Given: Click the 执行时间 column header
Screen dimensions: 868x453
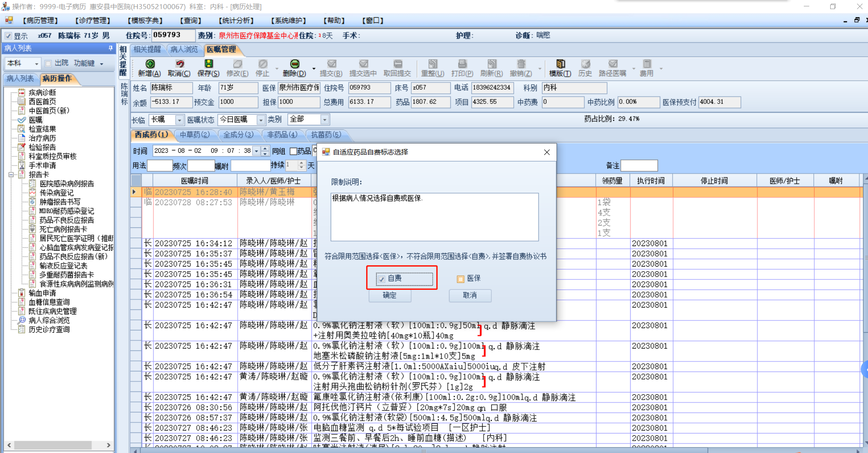Looking at the screenshot, I should 651,181.
